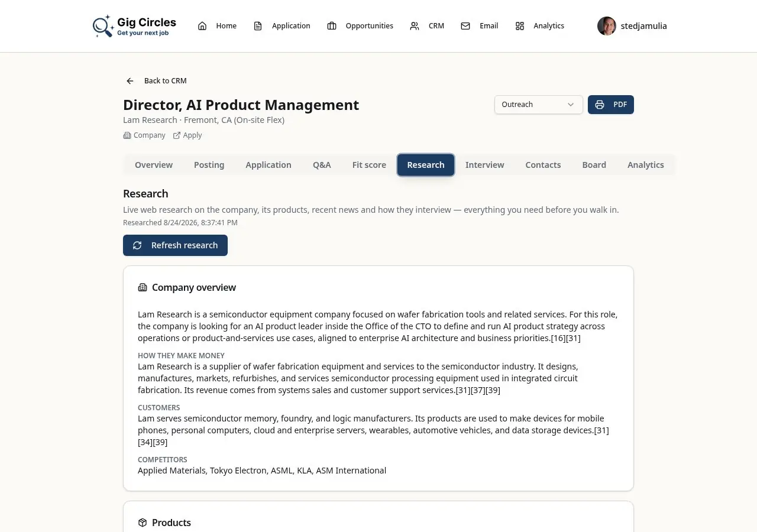Click the Apply external link icon

click(177, 135)
